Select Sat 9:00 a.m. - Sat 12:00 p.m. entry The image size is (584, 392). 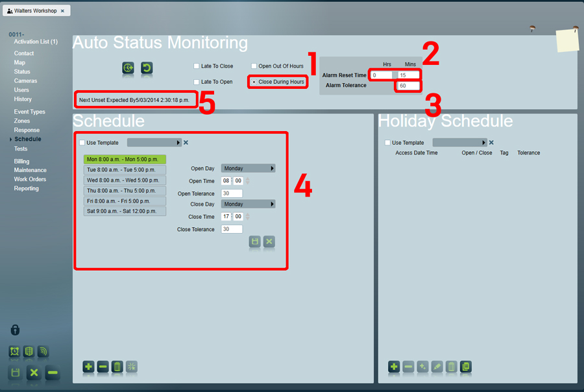click(x=125, y=211)
